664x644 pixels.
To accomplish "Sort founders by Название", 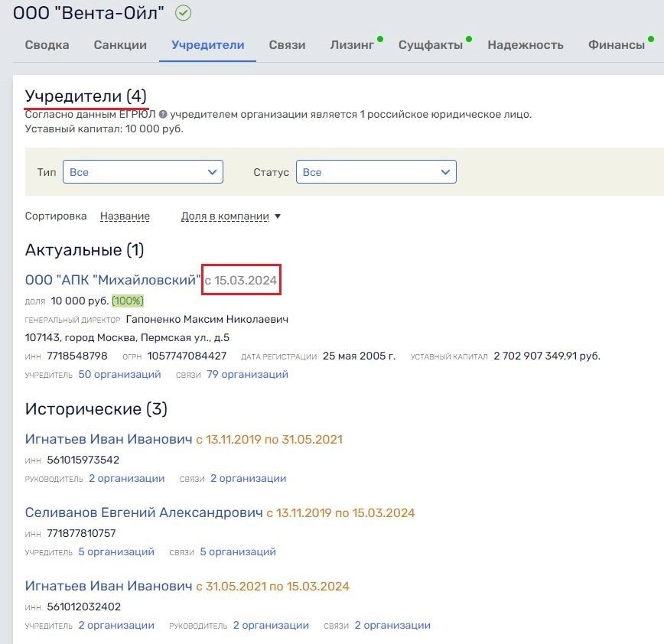I will coord(125,216).
